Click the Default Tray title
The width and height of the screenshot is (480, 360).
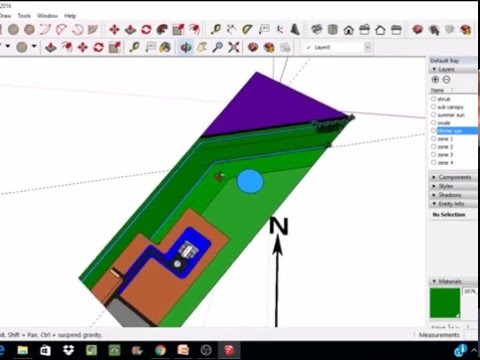(x=444, y=61)
